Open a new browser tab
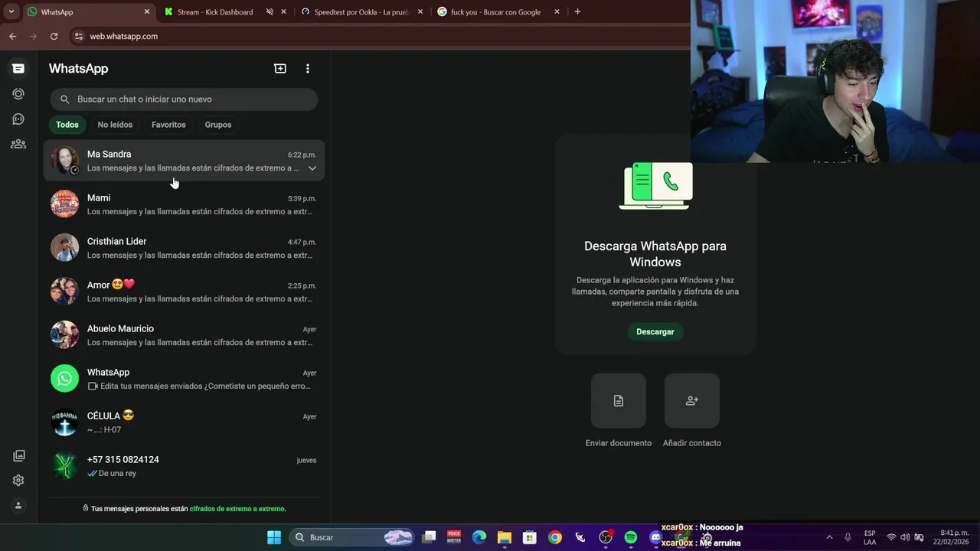 coord(577,11)
